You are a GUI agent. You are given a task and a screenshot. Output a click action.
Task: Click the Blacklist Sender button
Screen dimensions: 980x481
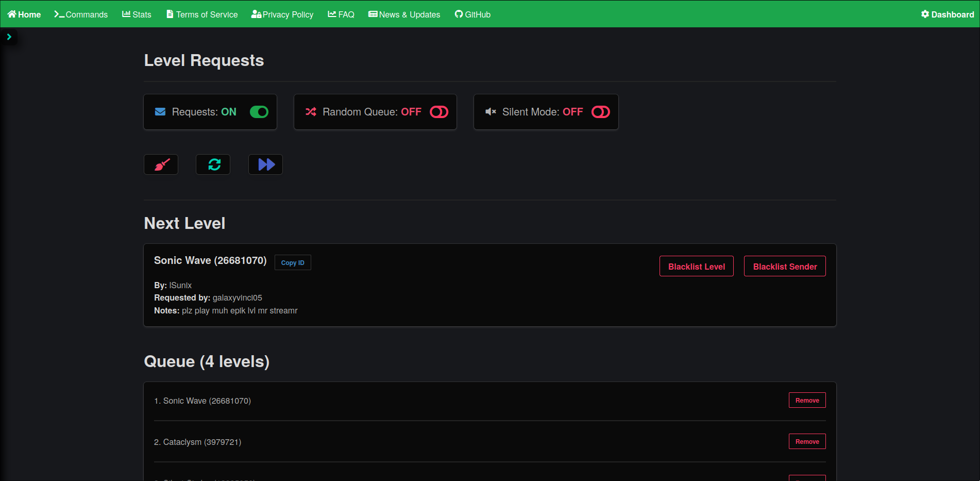784,267
